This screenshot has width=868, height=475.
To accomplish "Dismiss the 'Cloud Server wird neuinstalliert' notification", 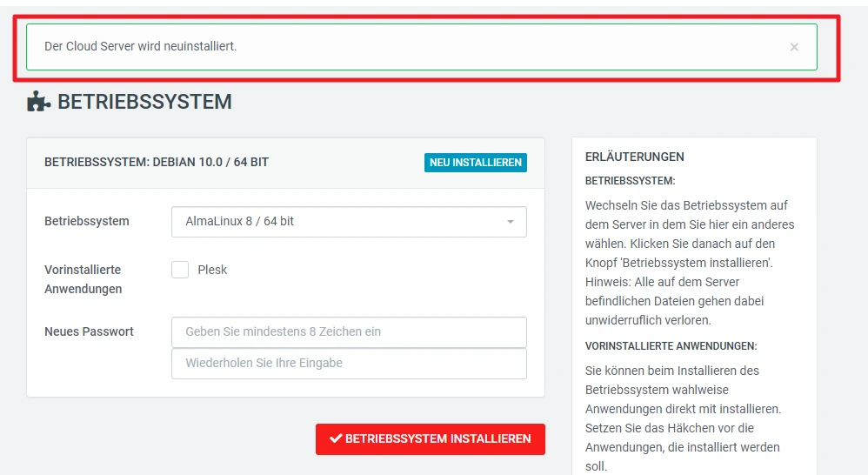I will pyautogui.click(x=793, y=47).
